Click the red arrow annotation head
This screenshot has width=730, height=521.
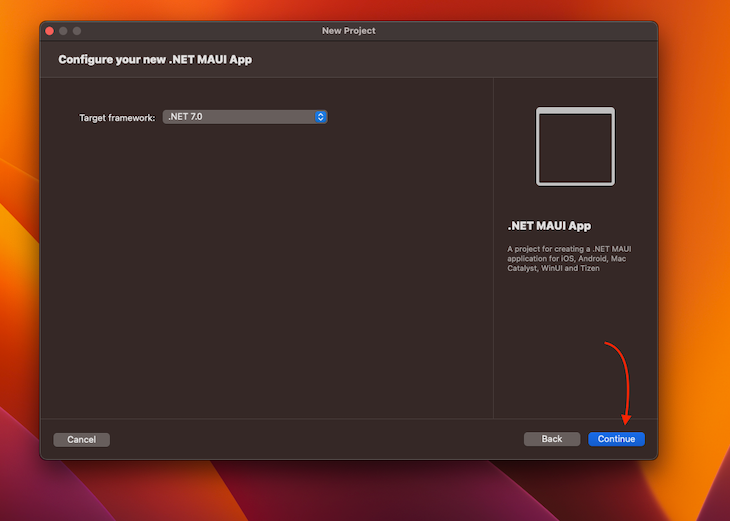(x=626, y=420)
